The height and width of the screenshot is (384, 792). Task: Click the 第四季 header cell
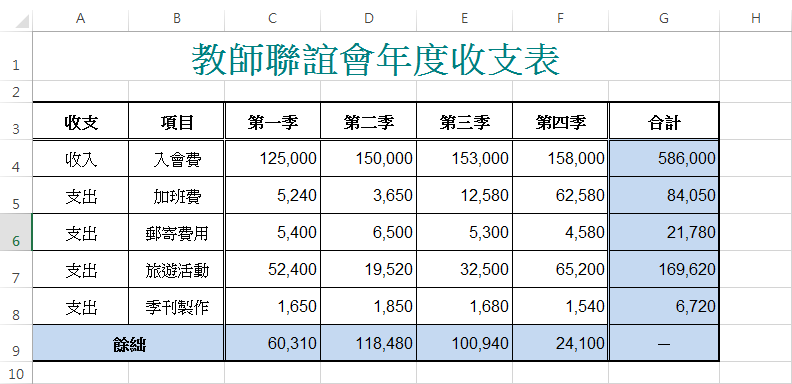[561, 121]
